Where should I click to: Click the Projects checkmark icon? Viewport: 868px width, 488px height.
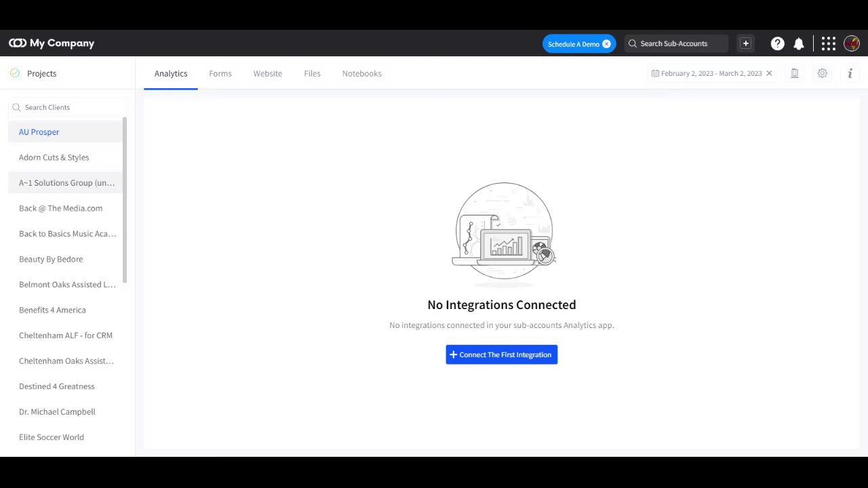[15, 73]
